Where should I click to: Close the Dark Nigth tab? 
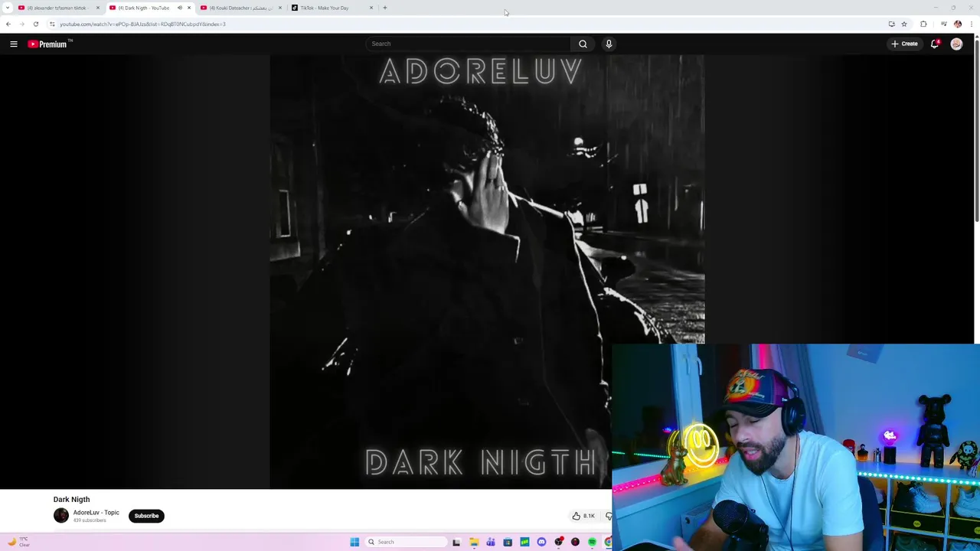point(189,8)
